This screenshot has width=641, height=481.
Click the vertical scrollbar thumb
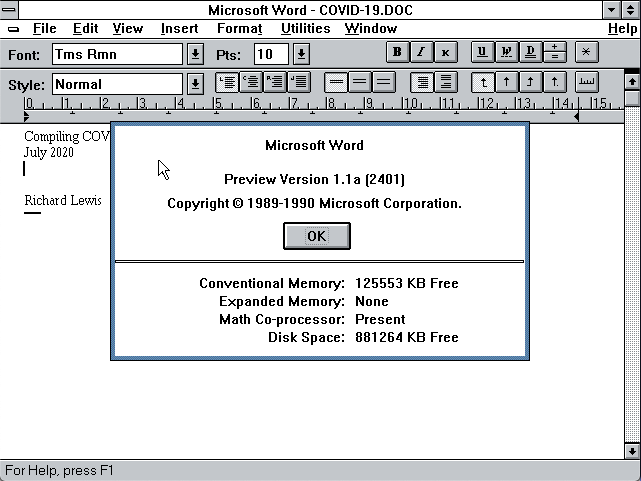click(x=632, y=98)
